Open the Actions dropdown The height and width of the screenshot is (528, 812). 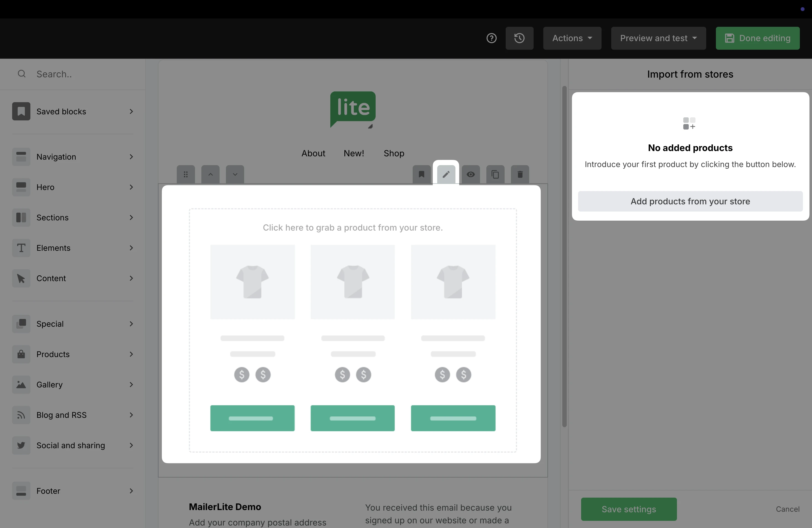(572, 38)
